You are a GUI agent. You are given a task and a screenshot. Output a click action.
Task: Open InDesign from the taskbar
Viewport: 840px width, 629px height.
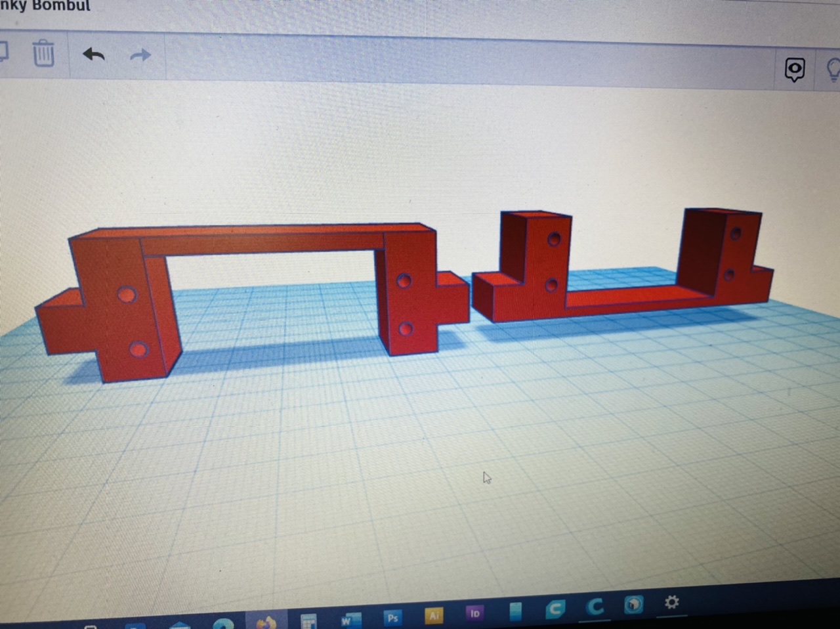click(x=474, y=613)
